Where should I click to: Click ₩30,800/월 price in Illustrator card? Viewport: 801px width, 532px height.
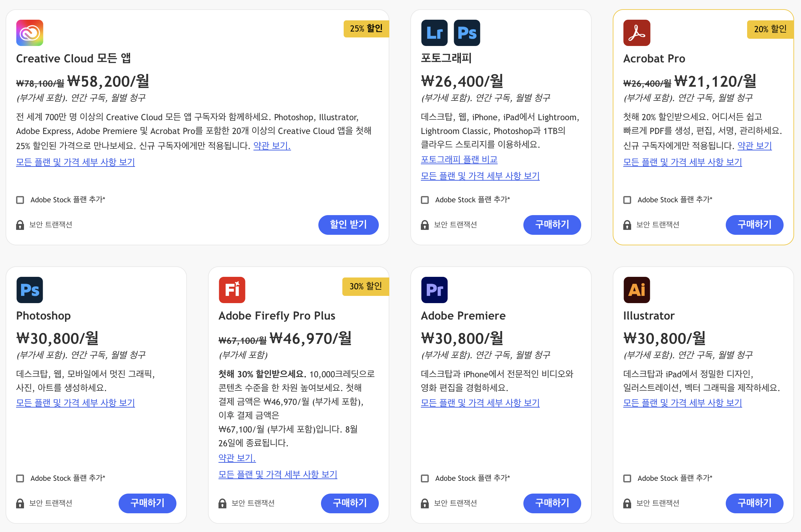coord(664,338)
